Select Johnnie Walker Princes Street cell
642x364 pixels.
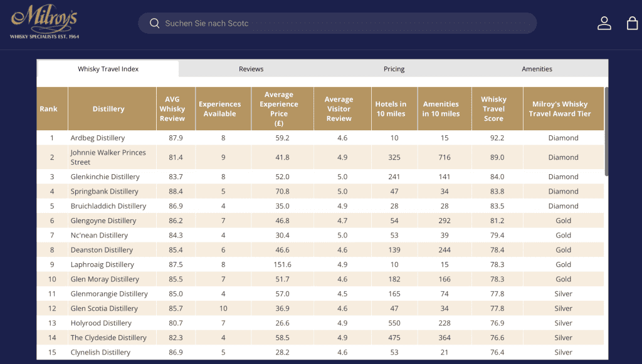(x=112, y=157)
